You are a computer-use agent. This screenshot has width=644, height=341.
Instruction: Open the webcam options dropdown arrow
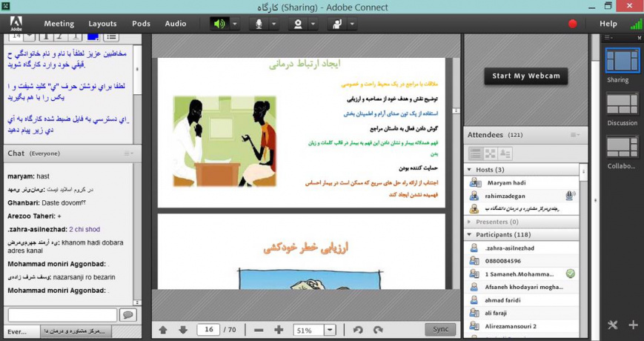(x=313, y=24)
